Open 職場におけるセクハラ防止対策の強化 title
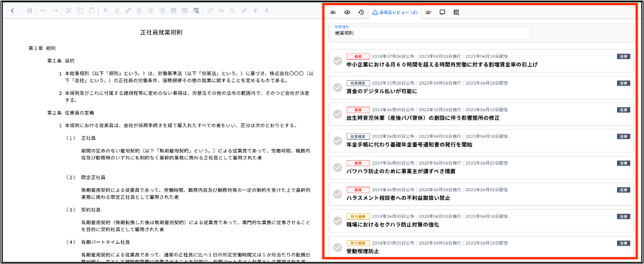Viewport: 644px width, 264px height. (x=392, y=225)
